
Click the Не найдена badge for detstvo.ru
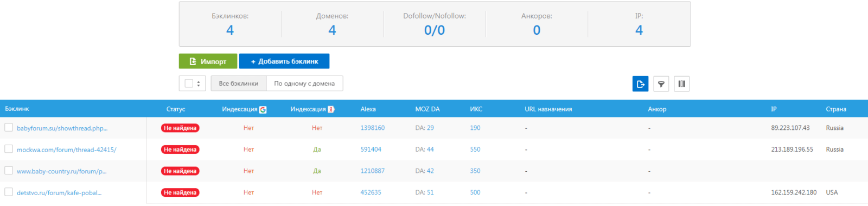coord(180,192)
